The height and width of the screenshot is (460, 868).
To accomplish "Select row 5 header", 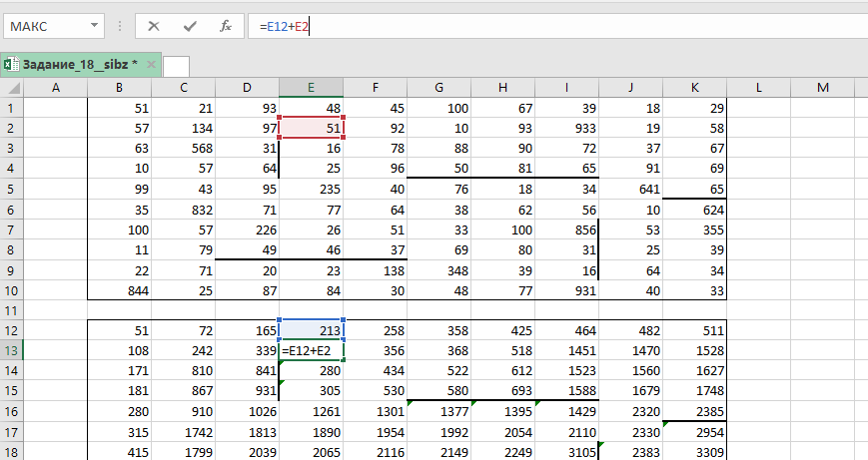I will [11, 189].
